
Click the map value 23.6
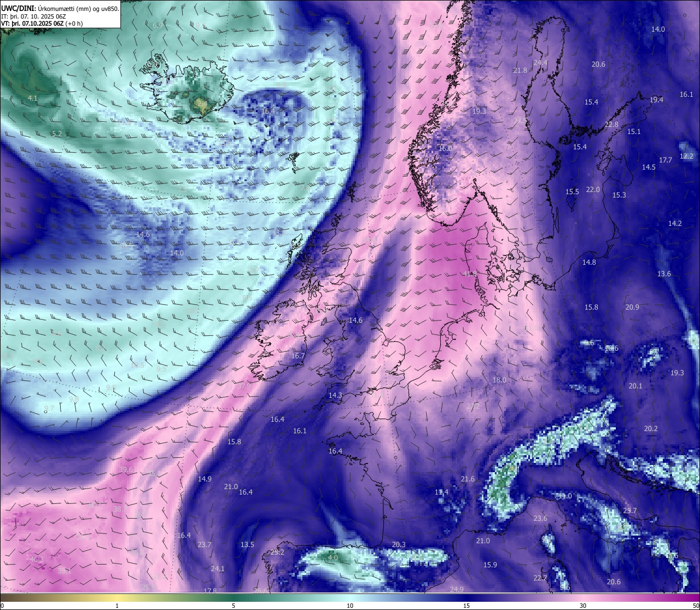point(540,518)
